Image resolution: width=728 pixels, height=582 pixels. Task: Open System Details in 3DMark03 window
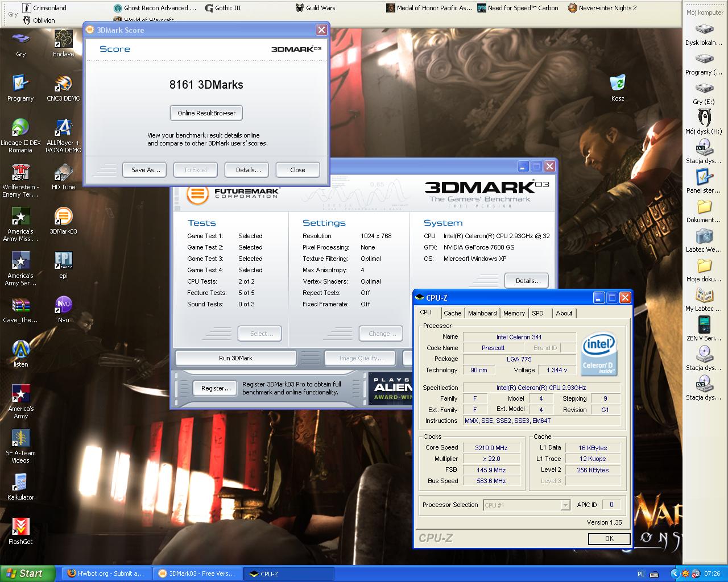pos(527,281)
